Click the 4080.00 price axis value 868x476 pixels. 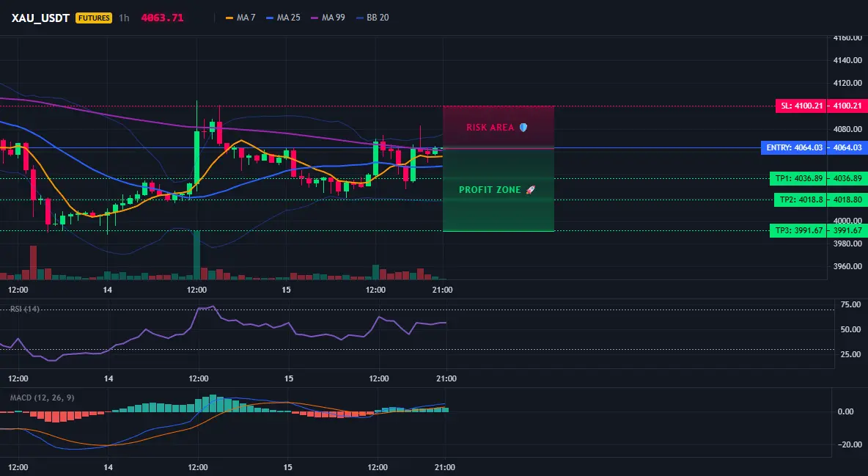point(847,129)
